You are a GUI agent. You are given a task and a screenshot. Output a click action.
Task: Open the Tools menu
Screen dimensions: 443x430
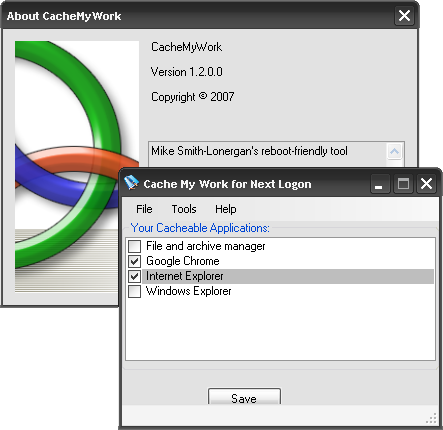[x=184, y=209]
